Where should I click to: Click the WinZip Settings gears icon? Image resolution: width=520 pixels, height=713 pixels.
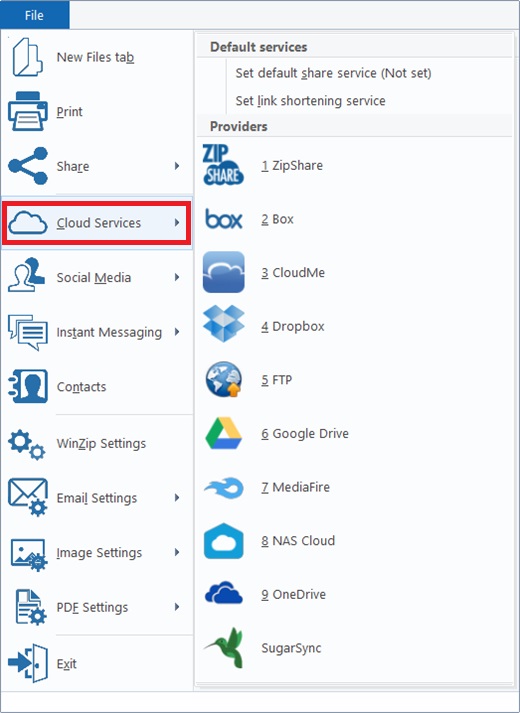(x=27, y=444)
